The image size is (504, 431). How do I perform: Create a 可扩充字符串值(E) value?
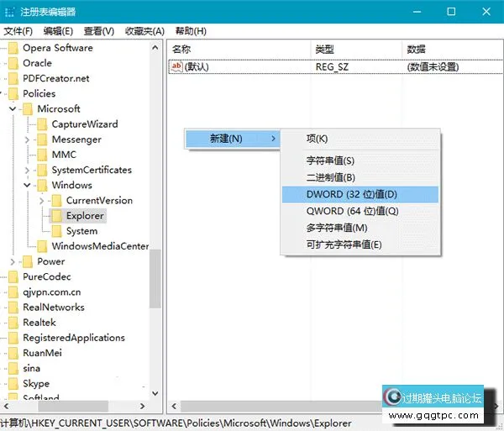[x=360, y=245]
